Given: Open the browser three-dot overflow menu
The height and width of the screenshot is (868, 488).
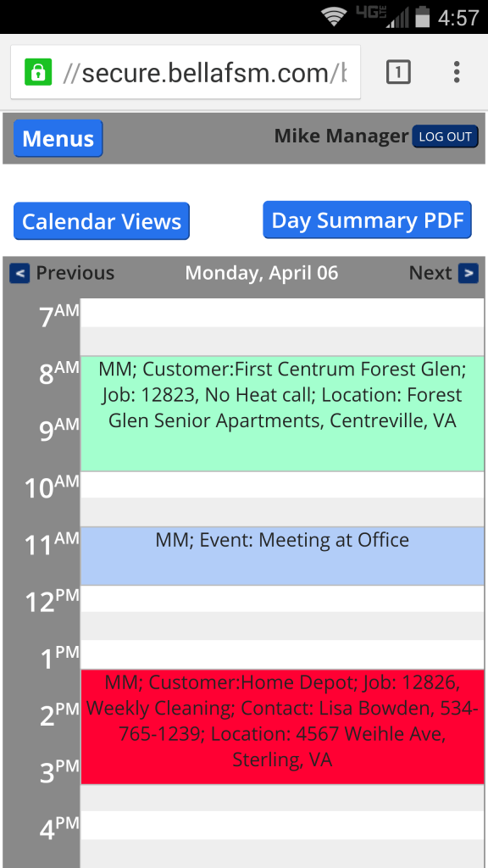Looking at the screenshot, I should [x=457, y=72].
